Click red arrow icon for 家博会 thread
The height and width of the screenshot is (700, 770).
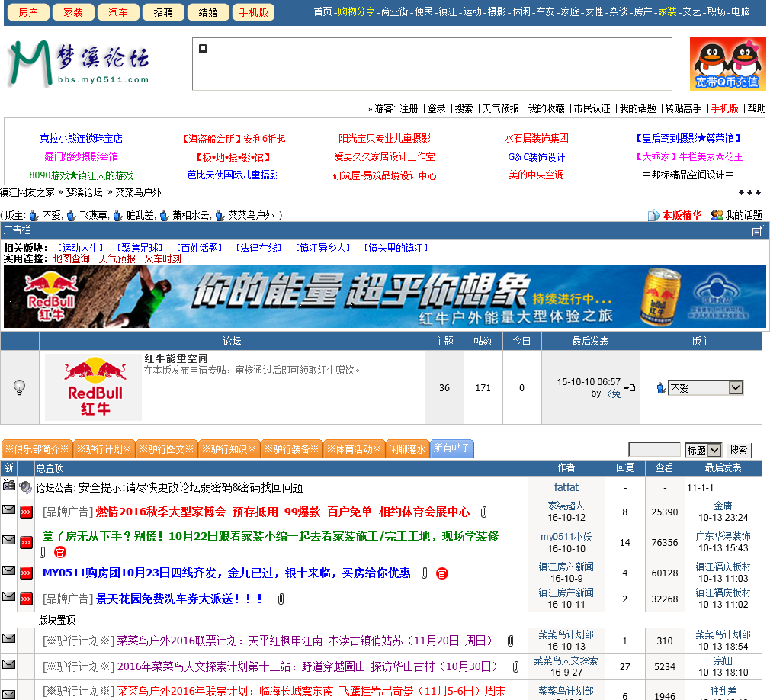point(26,512)
